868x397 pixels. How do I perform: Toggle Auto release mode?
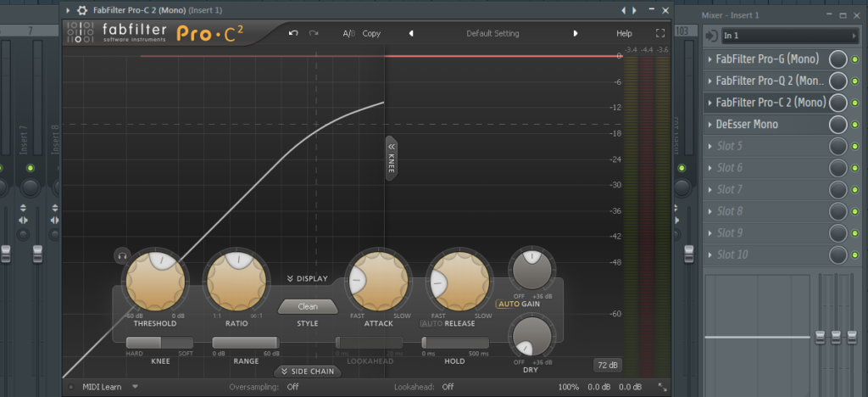pyautogui.click(x=431, y=323)
